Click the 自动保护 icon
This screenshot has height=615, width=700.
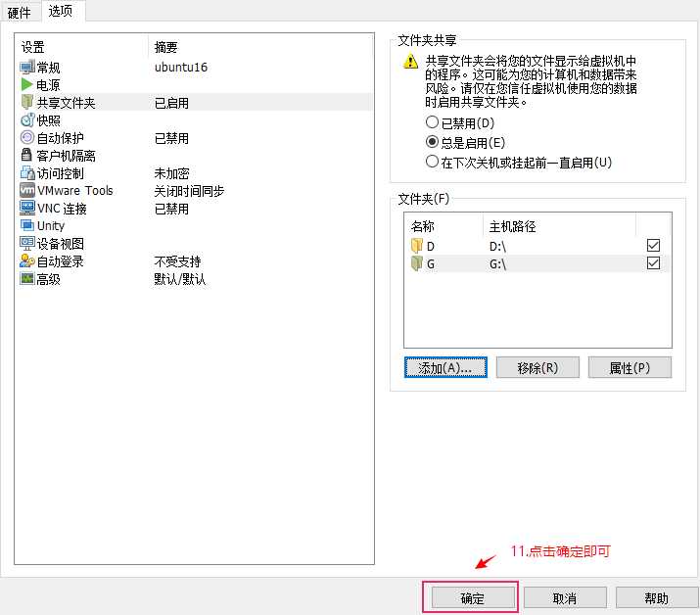click(x=27, y=137)
